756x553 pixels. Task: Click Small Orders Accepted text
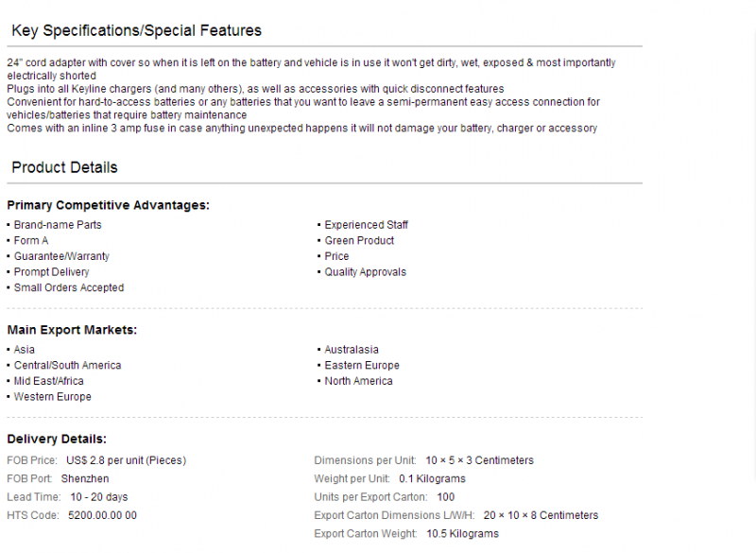[x=69, y=287]
